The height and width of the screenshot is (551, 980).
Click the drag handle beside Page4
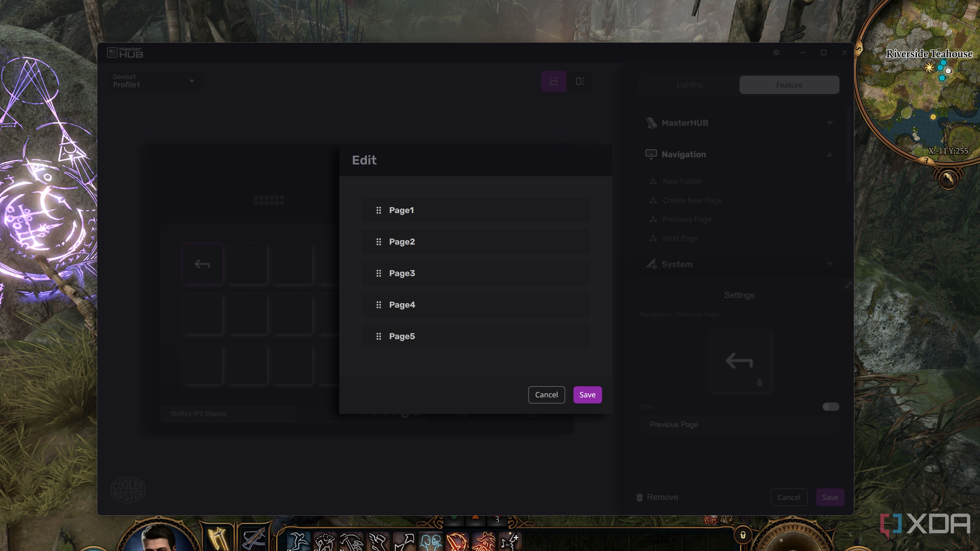(x=378, y=305)
